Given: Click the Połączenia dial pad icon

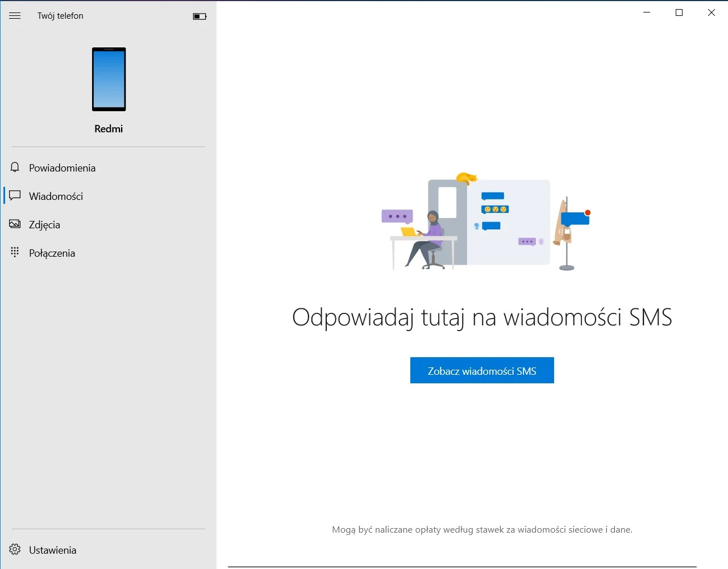Looking at the screenshot, I should pos(15,252).
